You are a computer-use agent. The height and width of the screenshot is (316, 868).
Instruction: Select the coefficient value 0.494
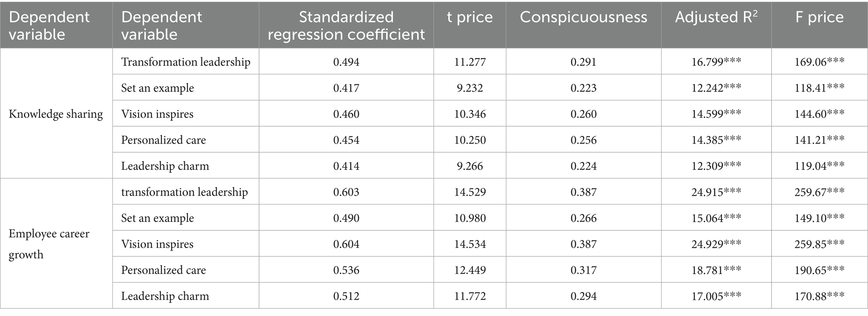click(346, 62)
